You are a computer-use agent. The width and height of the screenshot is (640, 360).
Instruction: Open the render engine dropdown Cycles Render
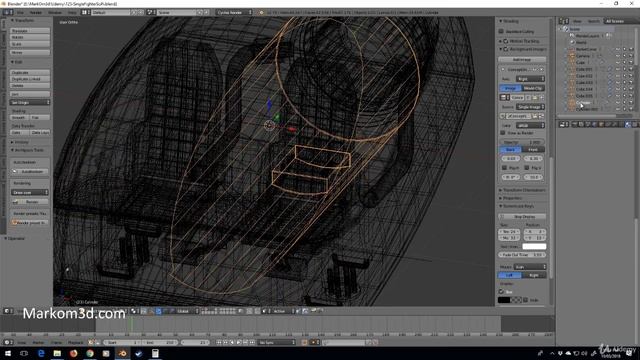(x=234, y=13)
